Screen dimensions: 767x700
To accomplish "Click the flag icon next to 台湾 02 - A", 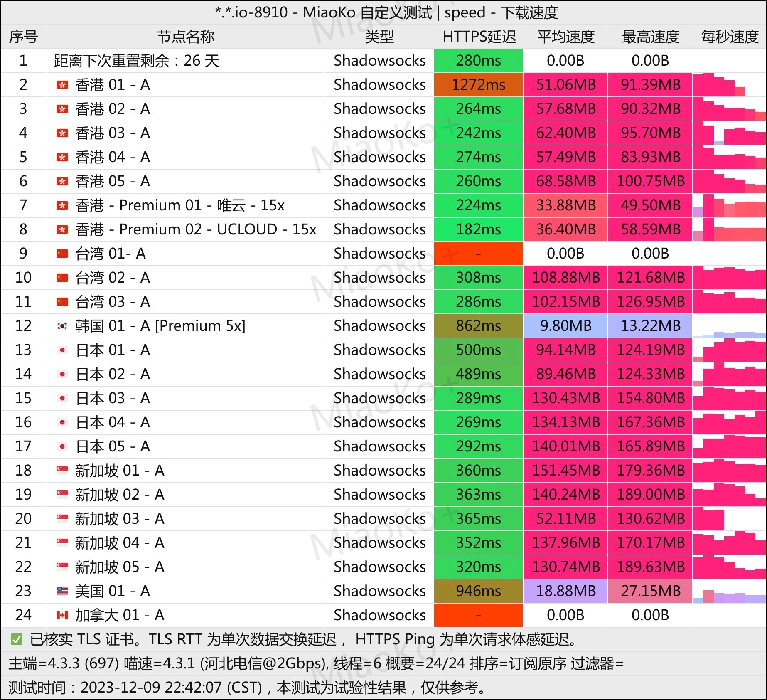I will [62, 278].
